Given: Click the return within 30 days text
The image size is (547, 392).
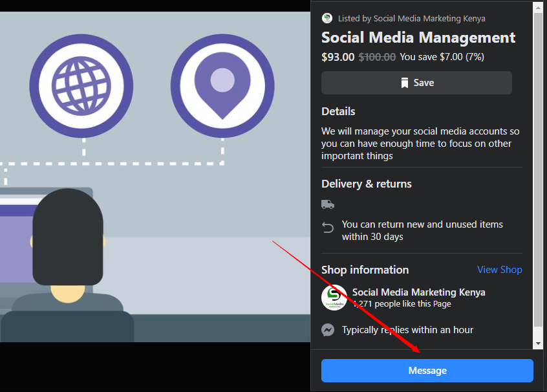Looking at the screenshot, I should click(422, 230).
